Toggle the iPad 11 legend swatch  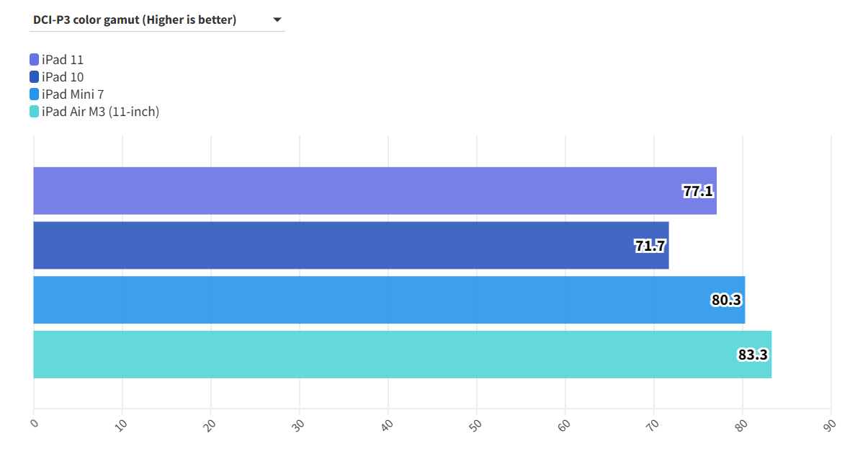35,60
